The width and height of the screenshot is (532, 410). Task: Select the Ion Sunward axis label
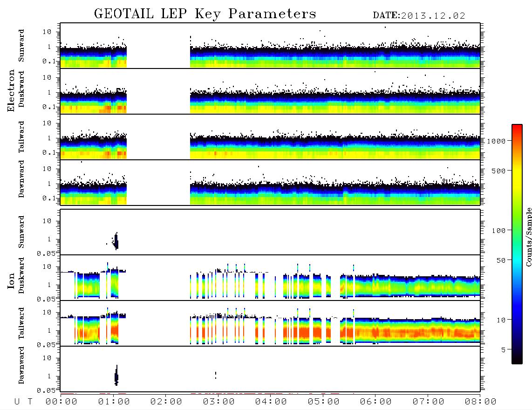[21, 232]
